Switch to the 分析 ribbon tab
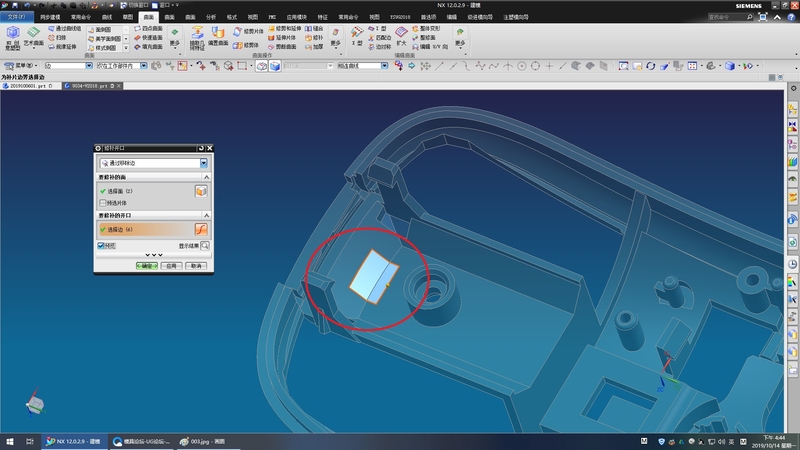Screen dimensions: 800x450 point(211,17)
